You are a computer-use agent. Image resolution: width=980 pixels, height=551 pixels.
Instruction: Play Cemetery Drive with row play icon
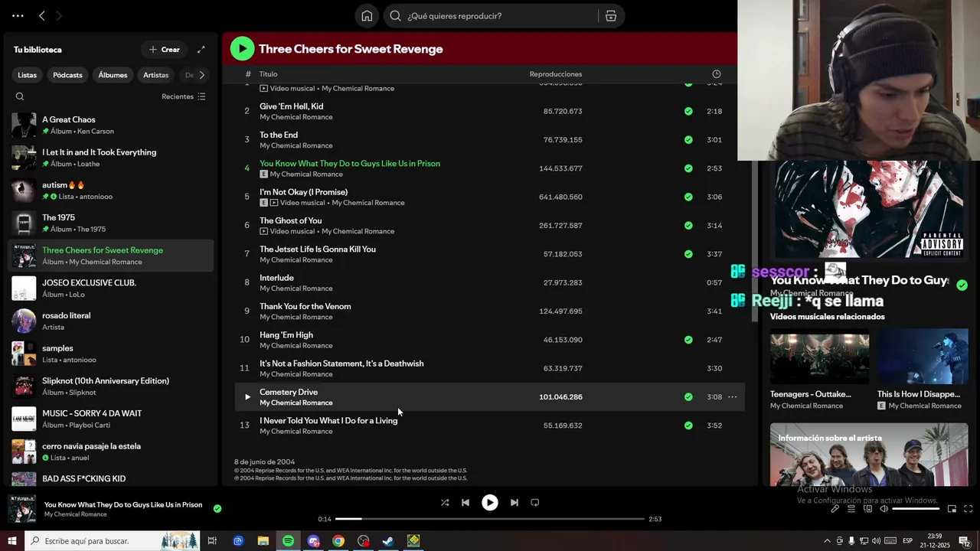247,397
